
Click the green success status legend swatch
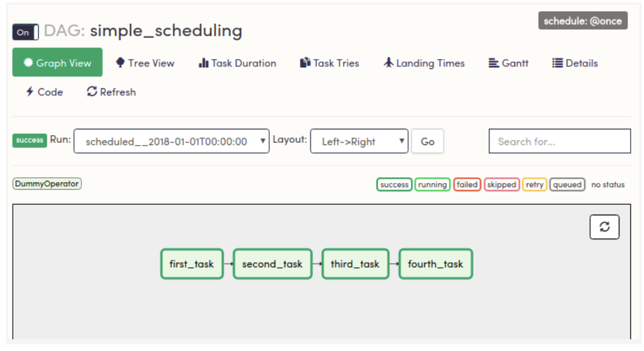(x=394, y=185)
